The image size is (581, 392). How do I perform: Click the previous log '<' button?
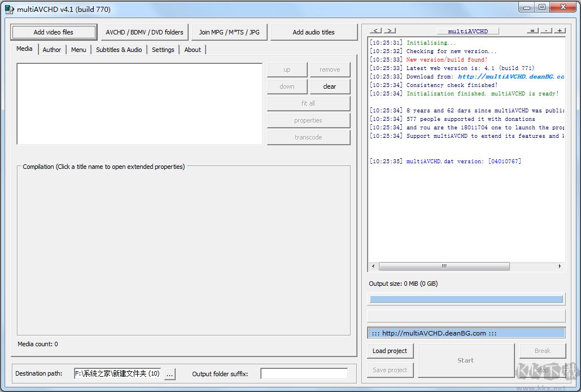click(375, 31)
